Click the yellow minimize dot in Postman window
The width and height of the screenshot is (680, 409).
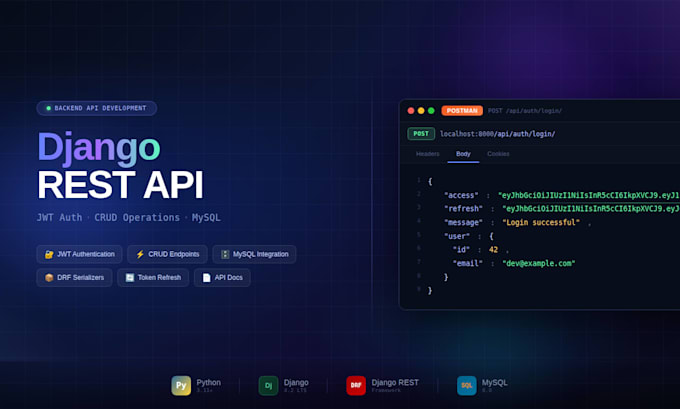pos(421,111)
